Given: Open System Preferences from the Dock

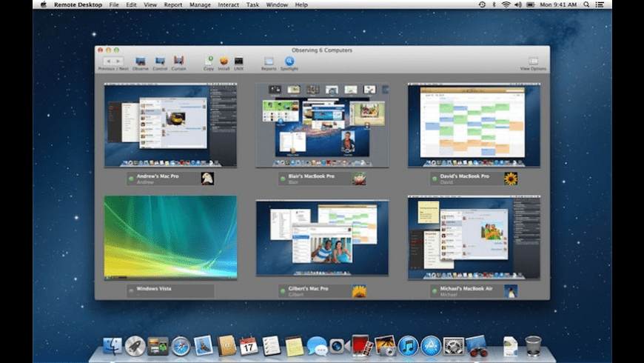Looking at the screenshot, I should tap(454, 346).
